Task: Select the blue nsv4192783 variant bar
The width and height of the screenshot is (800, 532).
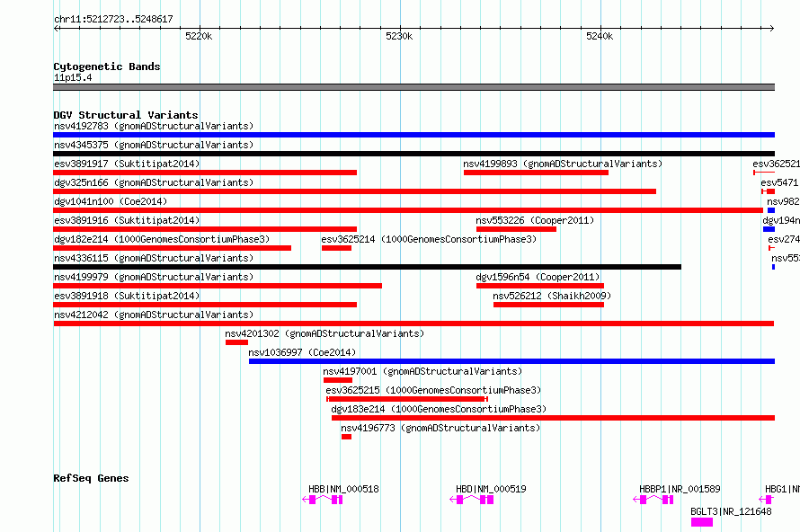Action: coord(413,135)
